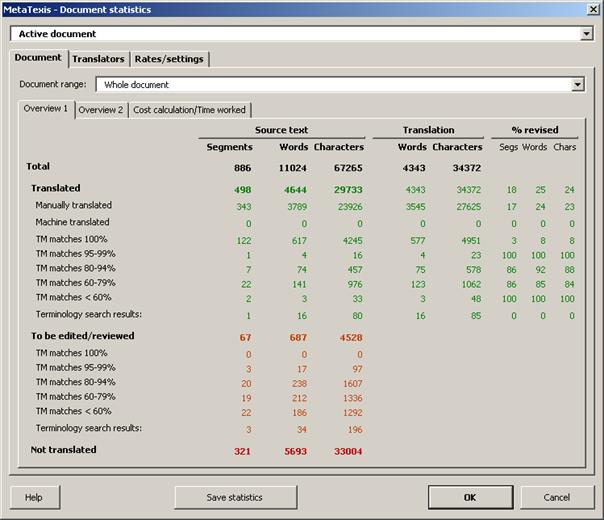The width and height of the screenshot is (604, 520).
Task: Click the total segments value 886
Action: (242, 168)
